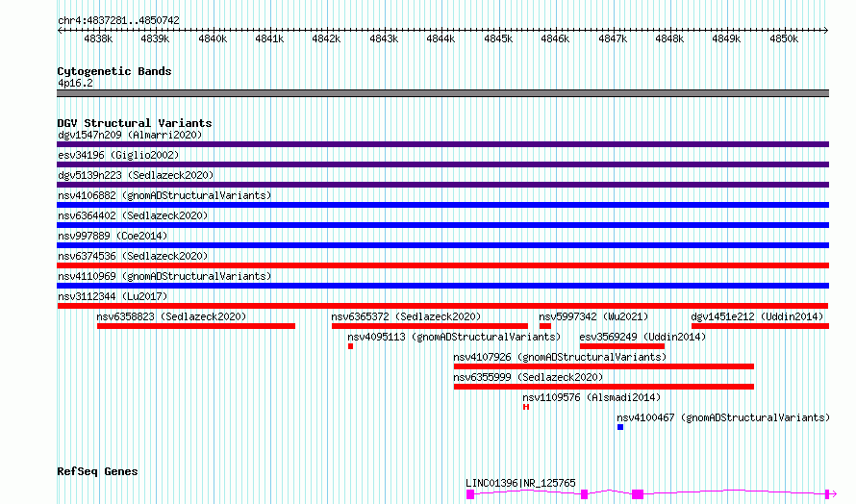This screenshot has width=856, height=504.
Task: Select the red bar under esv3569249
Action: (621, 346)
